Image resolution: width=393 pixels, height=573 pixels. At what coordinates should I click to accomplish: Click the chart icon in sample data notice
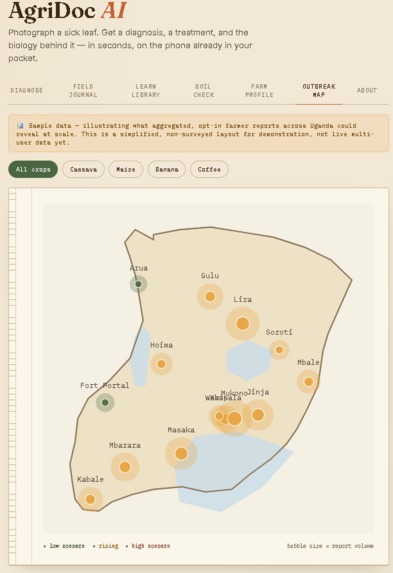tap(20, 126)
